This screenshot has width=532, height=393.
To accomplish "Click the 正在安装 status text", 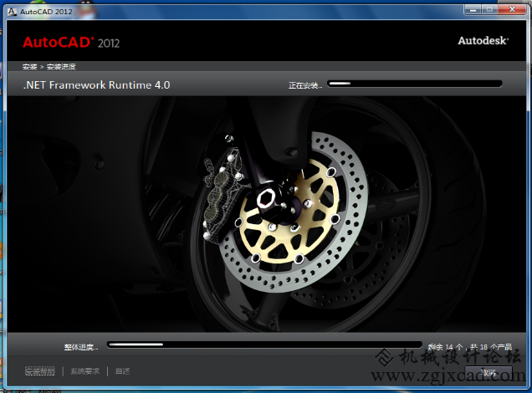I will click(x=305, y=85).
